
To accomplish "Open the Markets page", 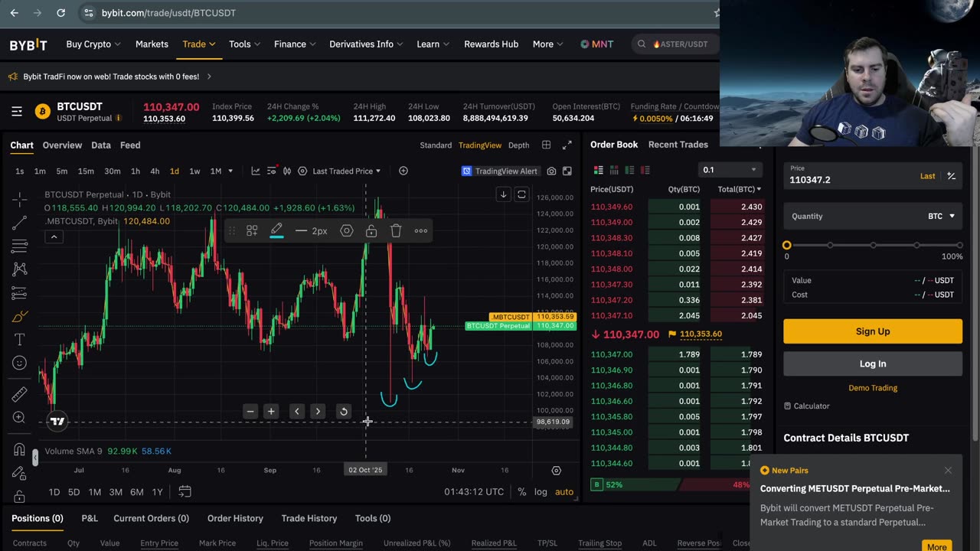I will pos(152,44).
